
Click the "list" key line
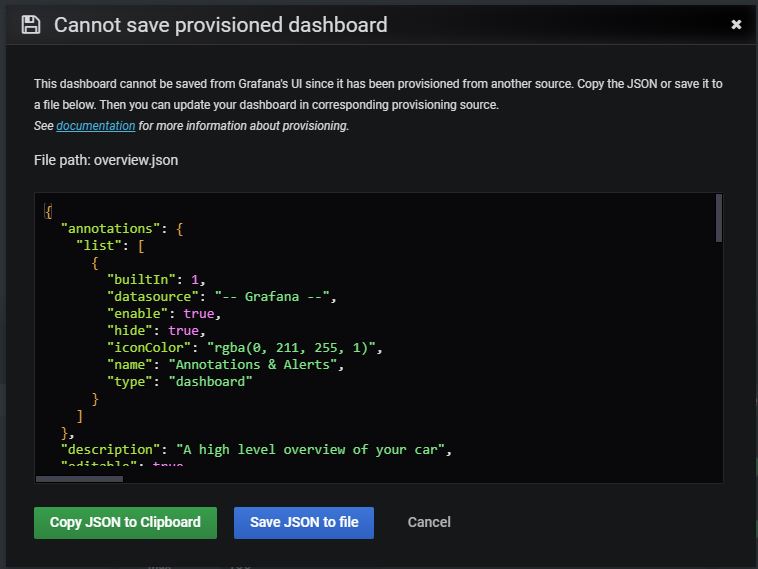[x=110, y=246]
